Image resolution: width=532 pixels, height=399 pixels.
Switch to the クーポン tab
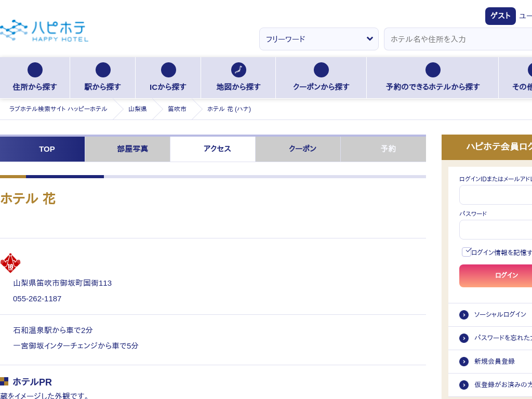tap(302, 149)
